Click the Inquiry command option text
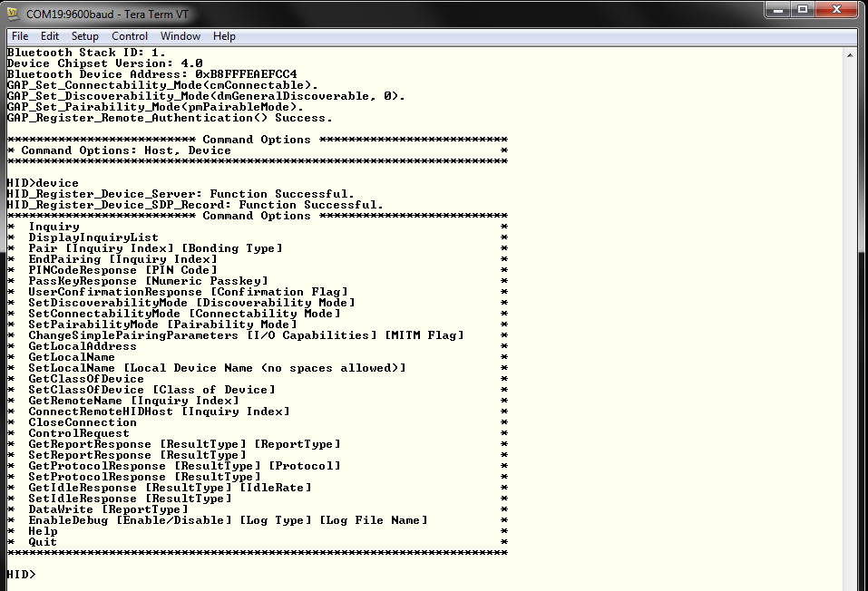Image resolution: width=868 pixels, height=591 pixels. (53, 226)
